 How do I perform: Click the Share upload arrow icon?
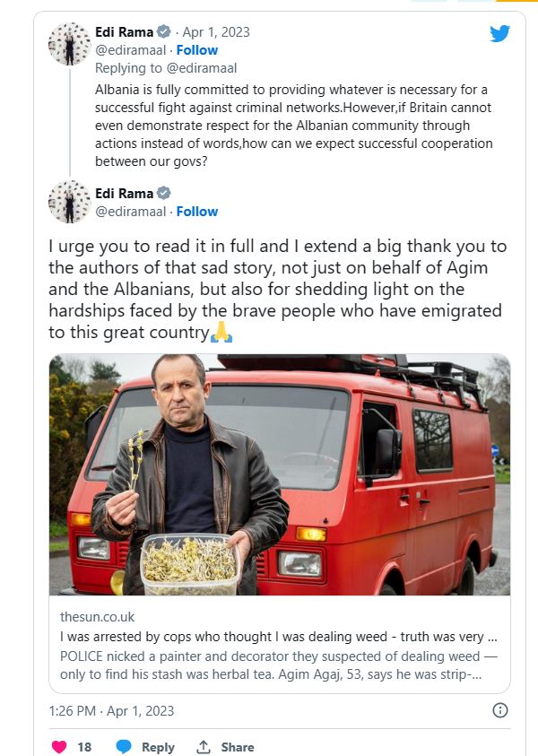tap(204, 746)
